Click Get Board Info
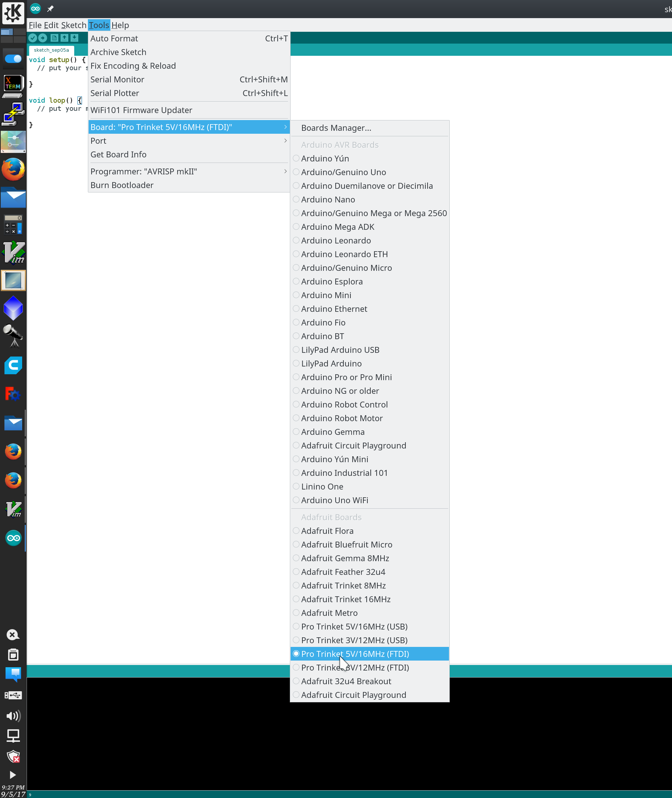Image resolution: width=672 pixels, height=798 pixels. (x=189, y=155)
